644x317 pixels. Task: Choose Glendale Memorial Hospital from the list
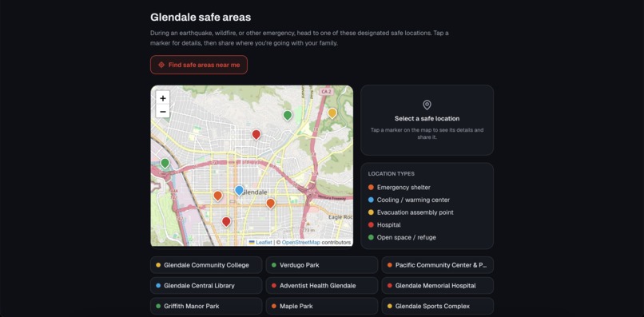(x=438, y=285)
